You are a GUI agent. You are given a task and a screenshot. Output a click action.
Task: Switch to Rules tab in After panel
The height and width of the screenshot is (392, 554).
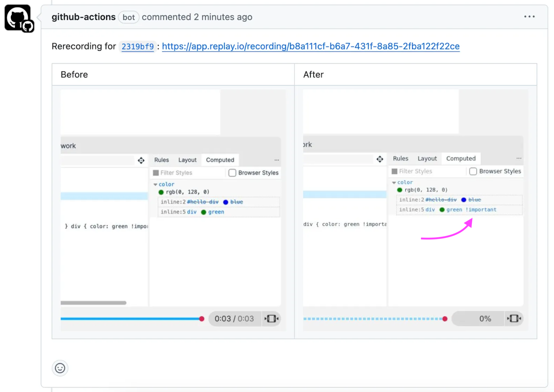400,159
